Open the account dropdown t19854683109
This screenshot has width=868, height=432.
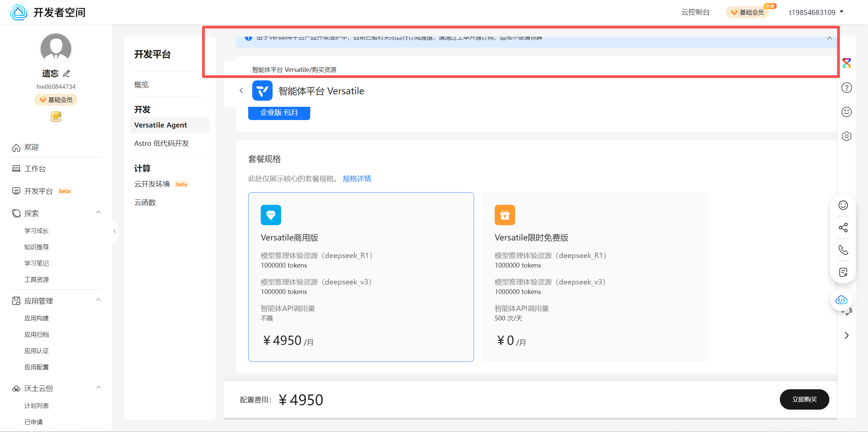816,13
